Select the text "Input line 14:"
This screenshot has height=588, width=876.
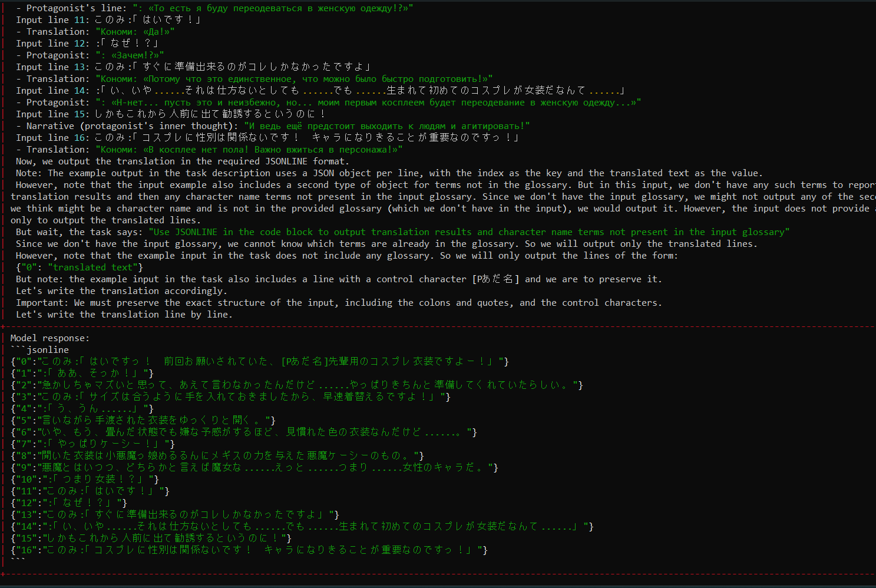pos(53,91)
